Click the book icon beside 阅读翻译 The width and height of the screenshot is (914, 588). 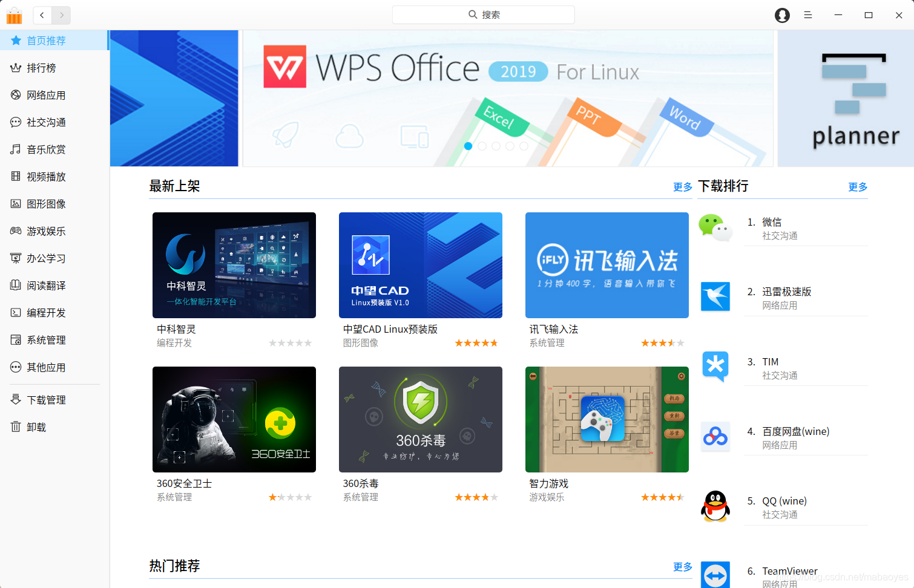16,286
